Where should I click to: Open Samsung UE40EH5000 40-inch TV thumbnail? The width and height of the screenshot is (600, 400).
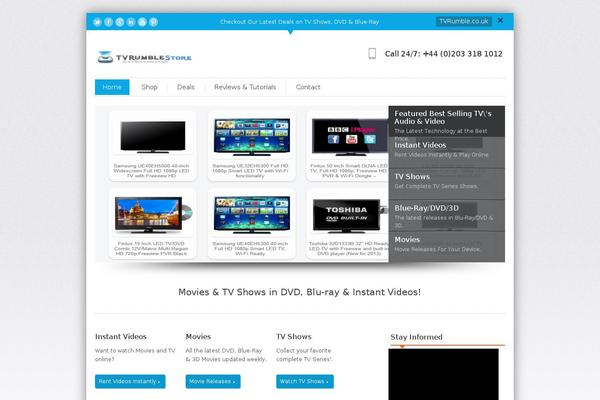(153, 136)
